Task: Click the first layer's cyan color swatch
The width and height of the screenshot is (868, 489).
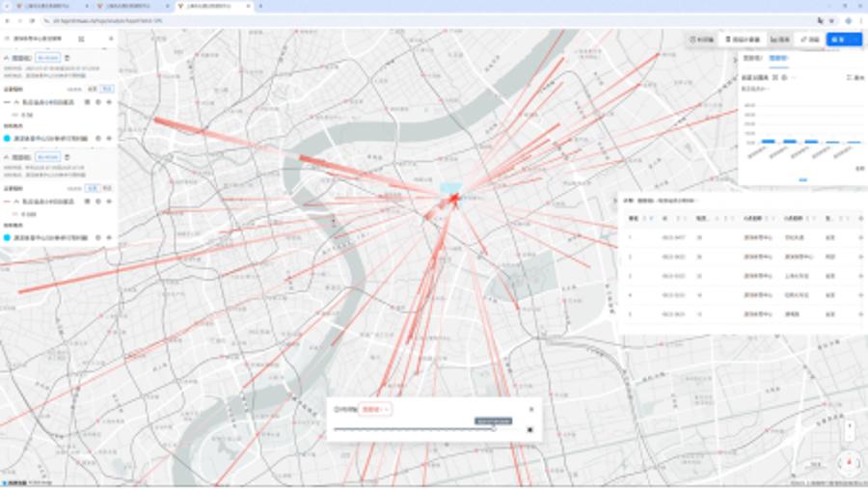Action: point(8,138)
